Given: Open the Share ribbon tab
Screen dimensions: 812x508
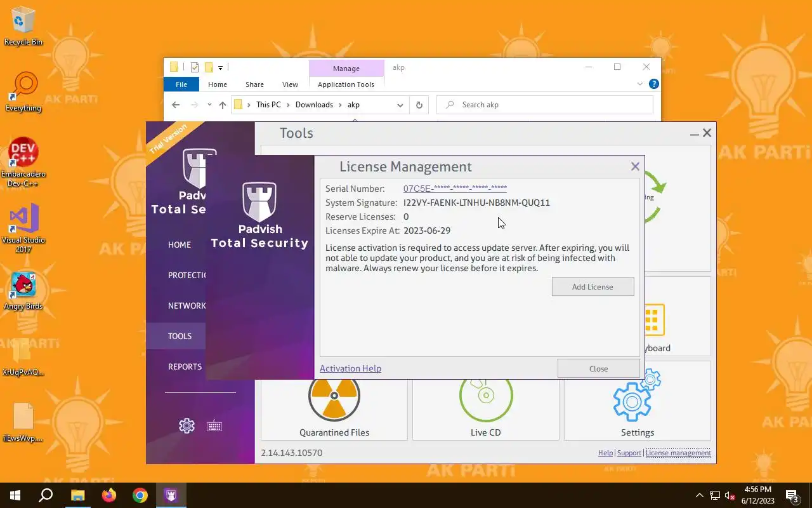Looking at the screenshot, I should tap(255, 84).
